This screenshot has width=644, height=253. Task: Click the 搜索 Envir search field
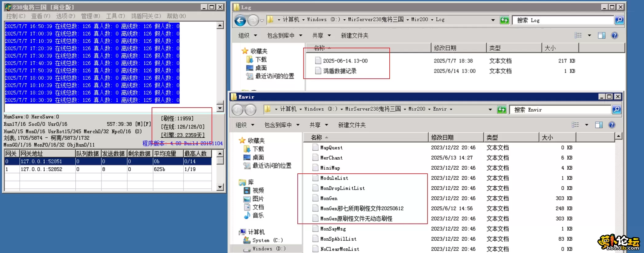[561, 110]
